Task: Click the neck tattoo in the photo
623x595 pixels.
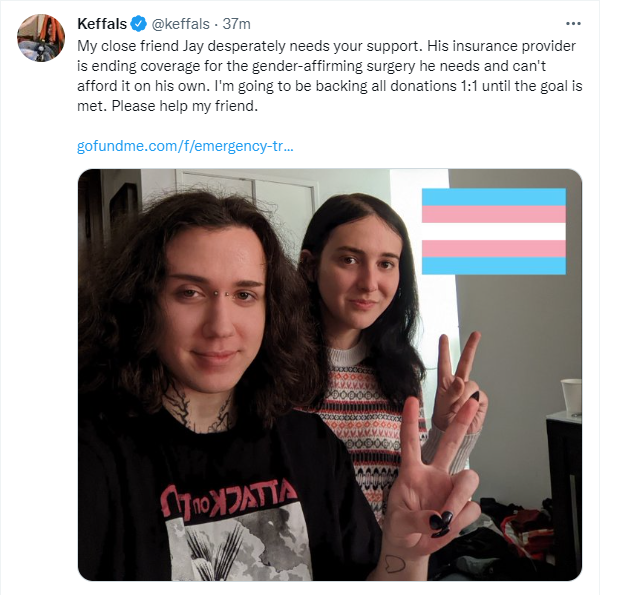Action: pos(195,409)
